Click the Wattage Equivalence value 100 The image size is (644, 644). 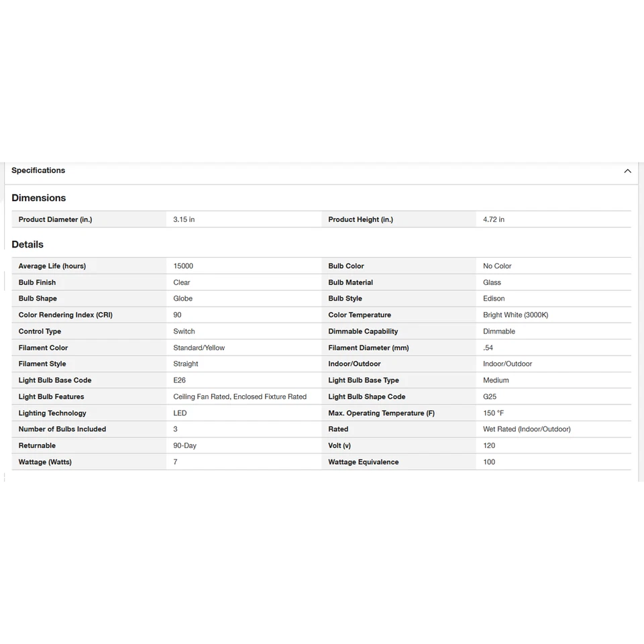pos(489,462)
